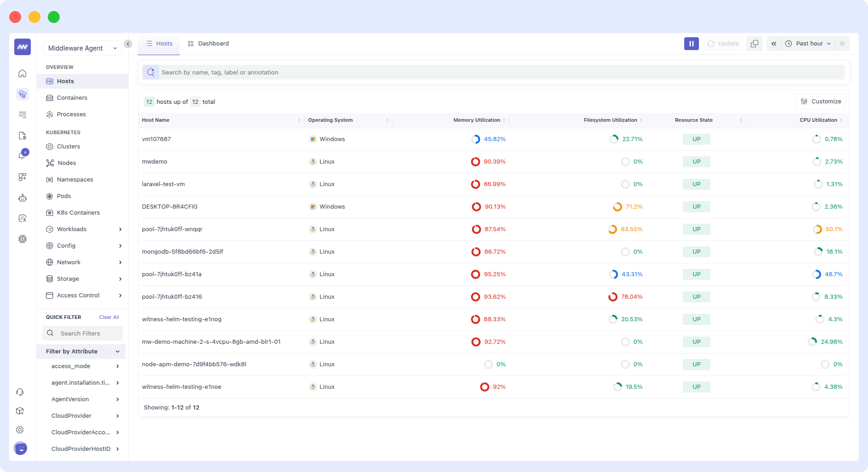Open Containers in the sidebar
The width and height of the screenshot is (868, 472).
point(83,98)
